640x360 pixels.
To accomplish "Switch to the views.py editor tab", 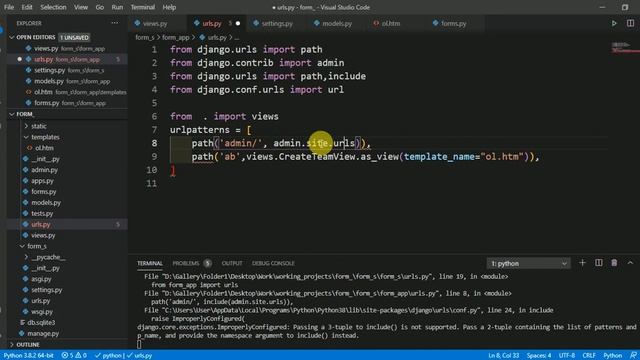I will (x=155, y=23).
